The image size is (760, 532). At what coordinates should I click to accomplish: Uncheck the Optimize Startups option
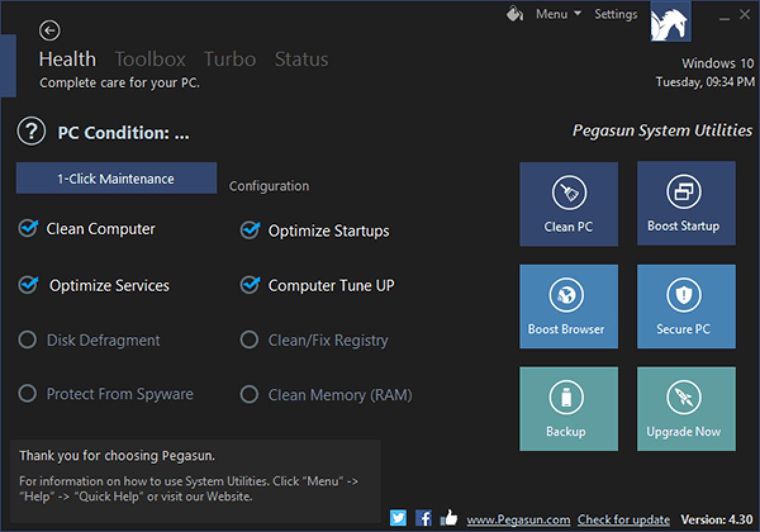point(250,231)
